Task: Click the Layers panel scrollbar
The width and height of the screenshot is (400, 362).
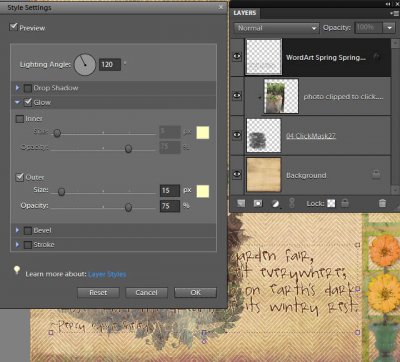Action: tap(395, 115)
